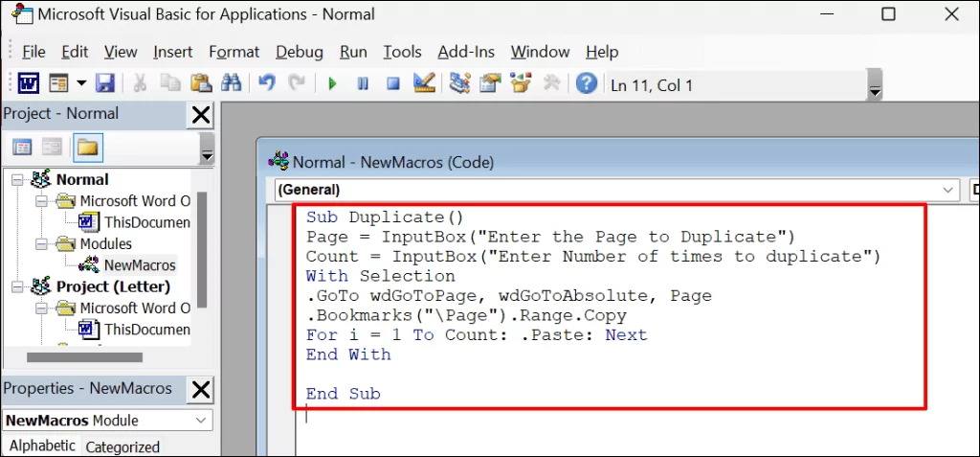
Task: Open Object Browser toolbar icon
Action: click(521, 83)
